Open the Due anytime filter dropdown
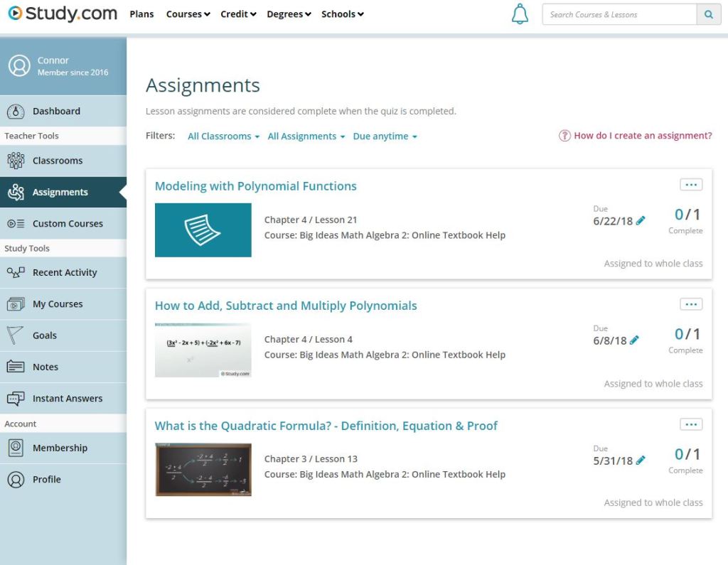This screenshot has height=565, width=728. [385, 136]
